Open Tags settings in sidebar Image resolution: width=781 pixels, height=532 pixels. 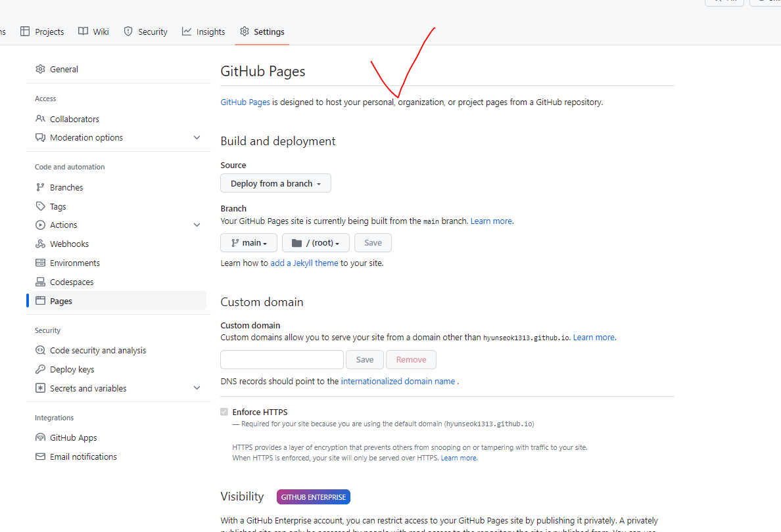(x=118, y=206)
